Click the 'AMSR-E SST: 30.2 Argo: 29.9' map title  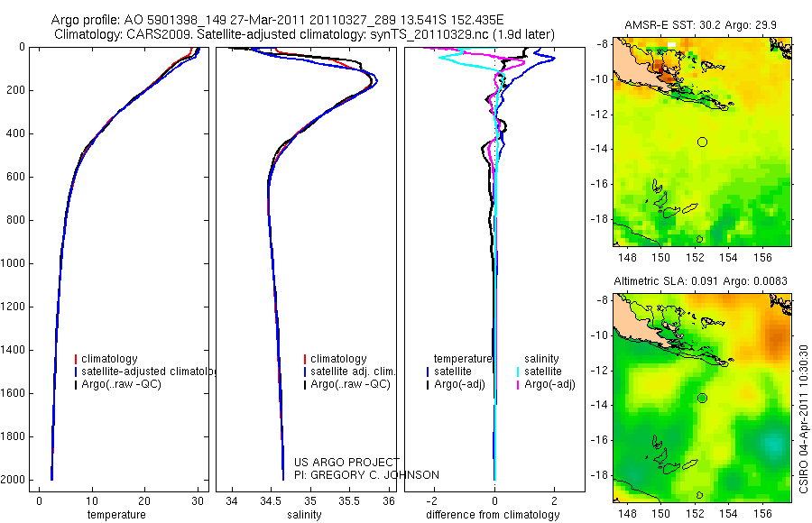pos(700,25)
